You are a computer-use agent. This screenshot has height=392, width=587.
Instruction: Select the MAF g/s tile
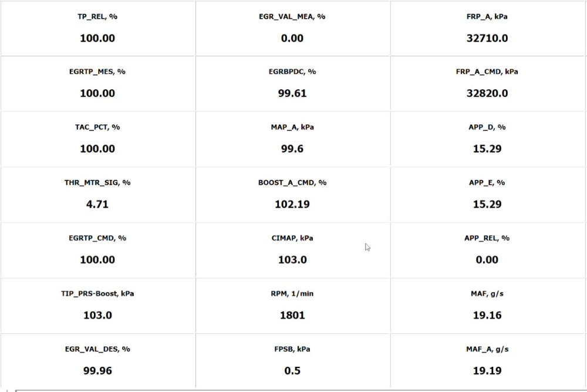pos(487,305)
